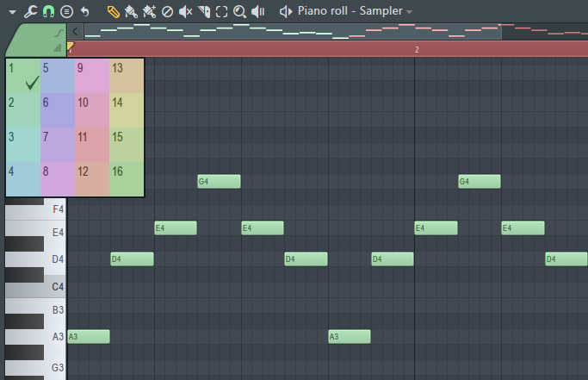Choose the Select marquee tool
Image resolution: width=588 pixels, height=380 pixels.
pyautogui.click(x=221, y=11)
